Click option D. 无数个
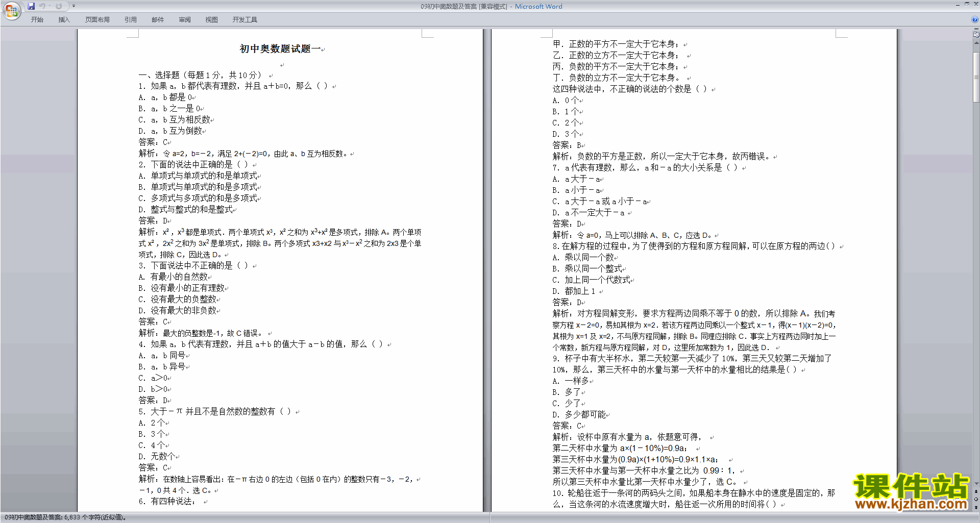980x523 pixels. [157, 456]
